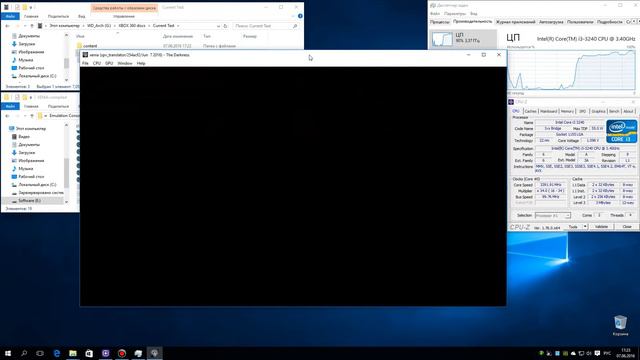Open the GPU menu in xenia
The height and width of the screenshot is (360, 640).
109,63
